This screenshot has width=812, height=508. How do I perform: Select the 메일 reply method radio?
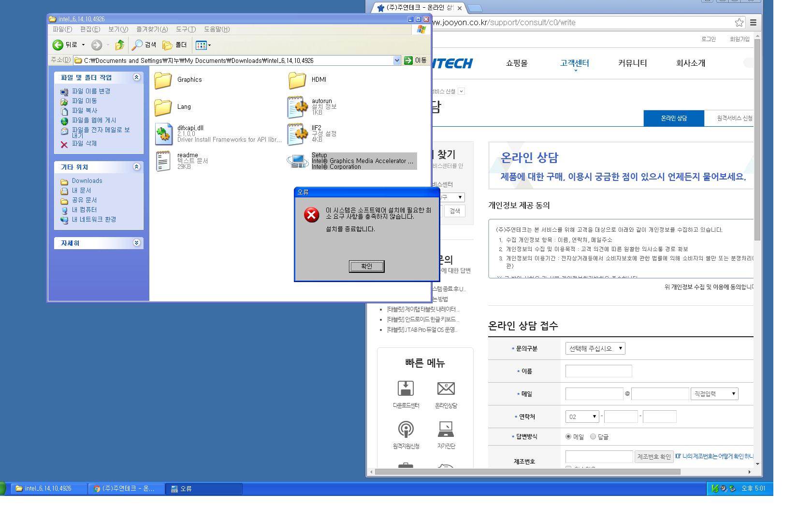point(568,437)
